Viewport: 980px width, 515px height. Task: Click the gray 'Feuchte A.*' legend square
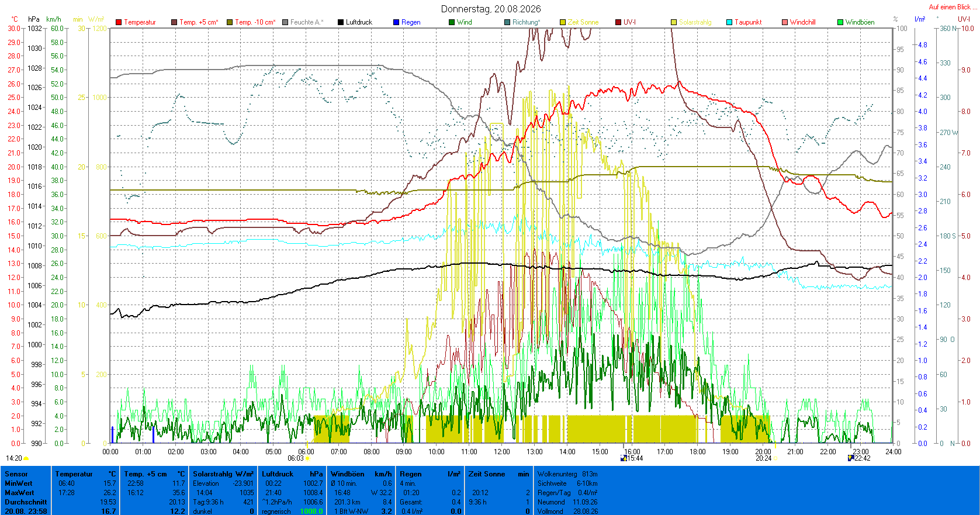[285, 22]
